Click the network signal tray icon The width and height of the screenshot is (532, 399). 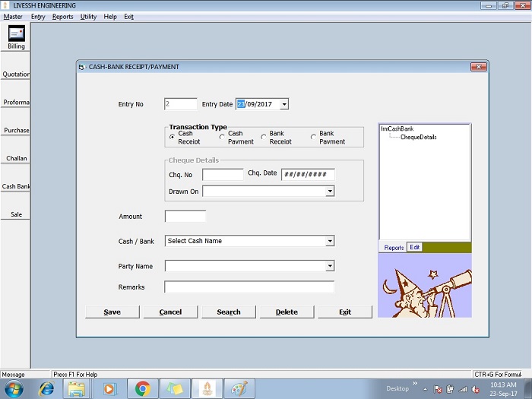(x=463, y=389)
